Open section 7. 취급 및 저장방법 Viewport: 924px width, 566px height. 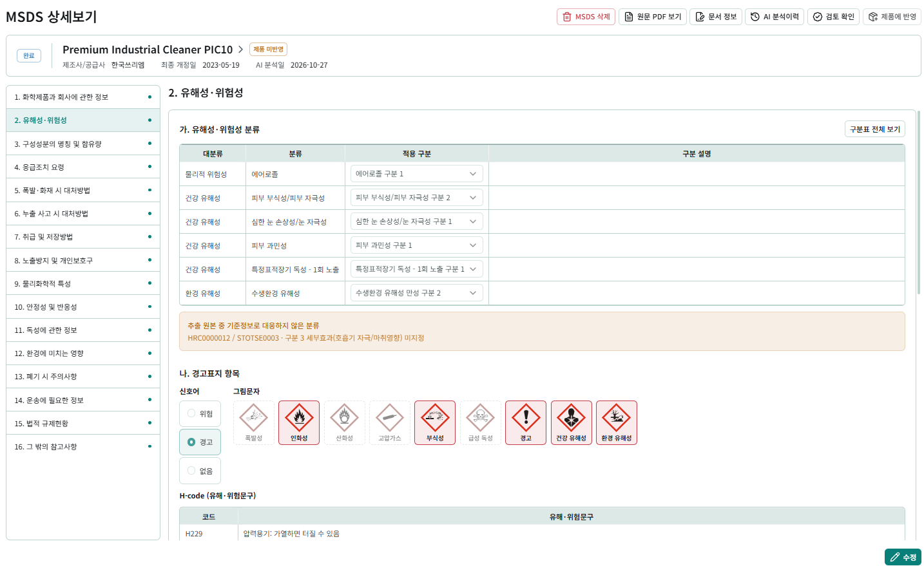click(x=83, y=237)
